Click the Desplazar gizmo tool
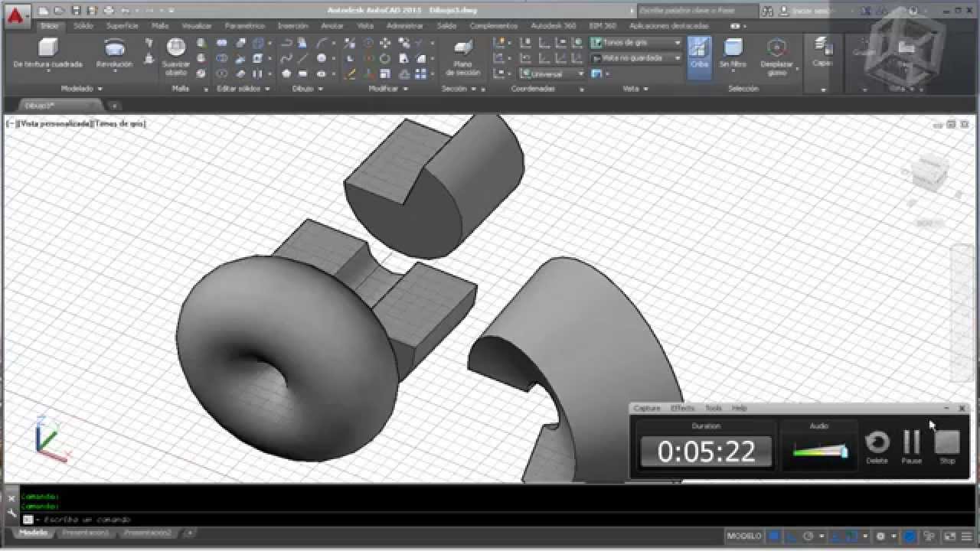The image size is (980, 551). click(x=776, y=57)
